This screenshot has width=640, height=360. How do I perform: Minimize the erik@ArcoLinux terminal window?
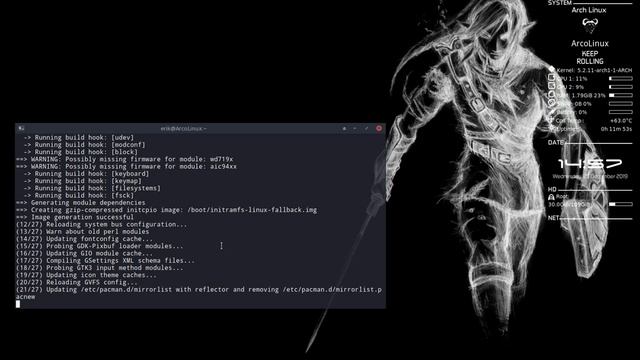(355, 129)
